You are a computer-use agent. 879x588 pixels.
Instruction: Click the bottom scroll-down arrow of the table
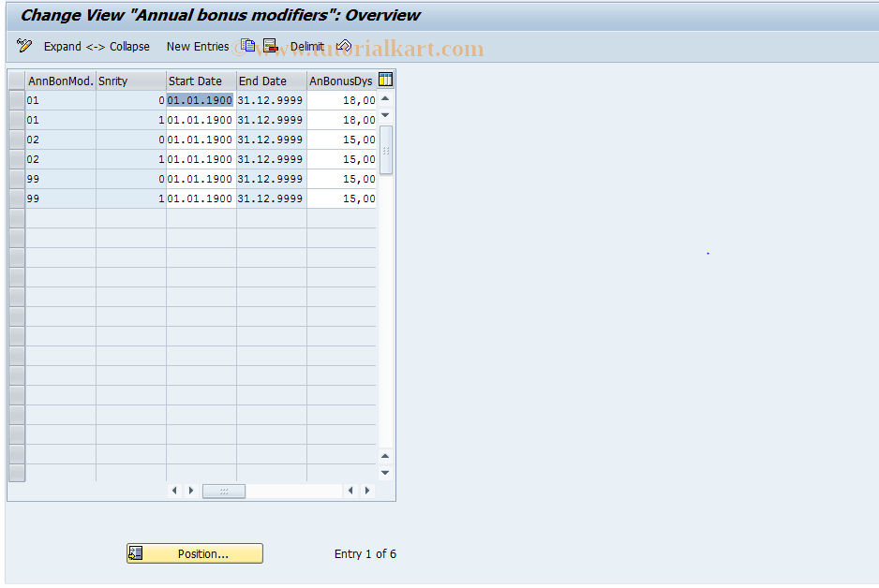[385, 473]
